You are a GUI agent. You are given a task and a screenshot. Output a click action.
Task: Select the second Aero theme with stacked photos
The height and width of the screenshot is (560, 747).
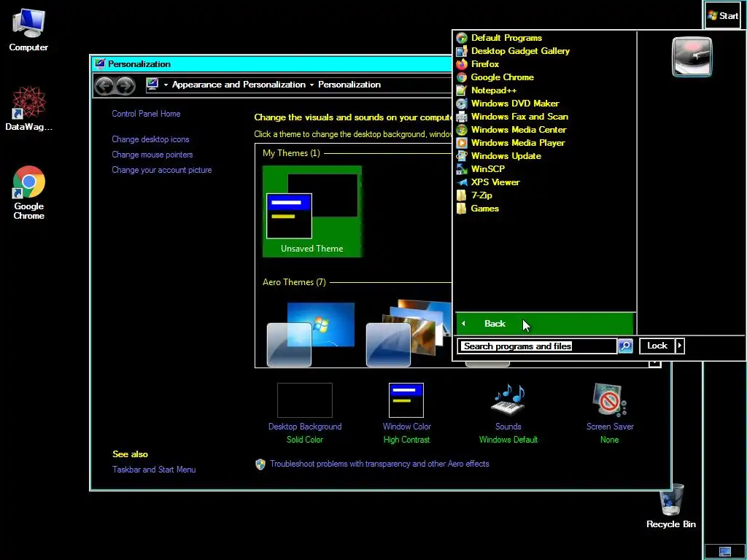408,334
